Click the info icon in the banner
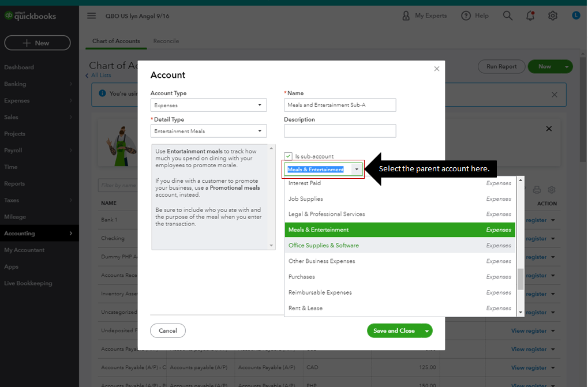 (x=102, y=93)
